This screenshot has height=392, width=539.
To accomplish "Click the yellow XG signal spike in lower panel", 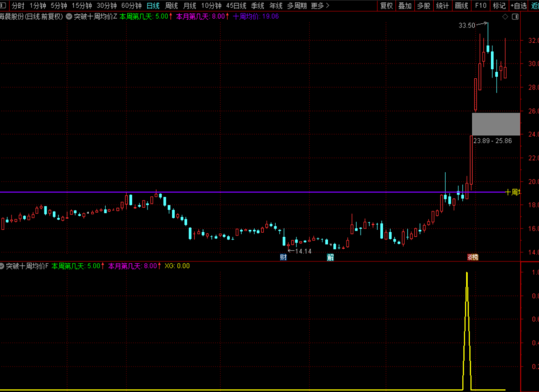I will (467, 330).
